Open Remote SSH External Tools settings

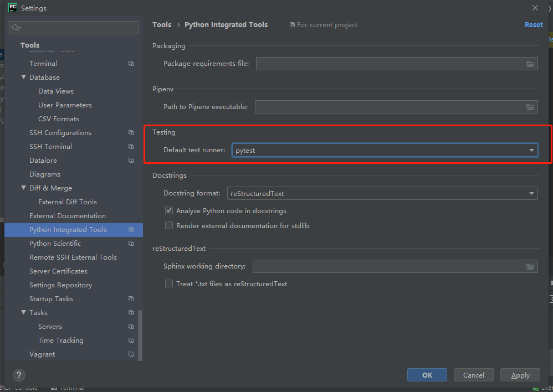point(74,257)
